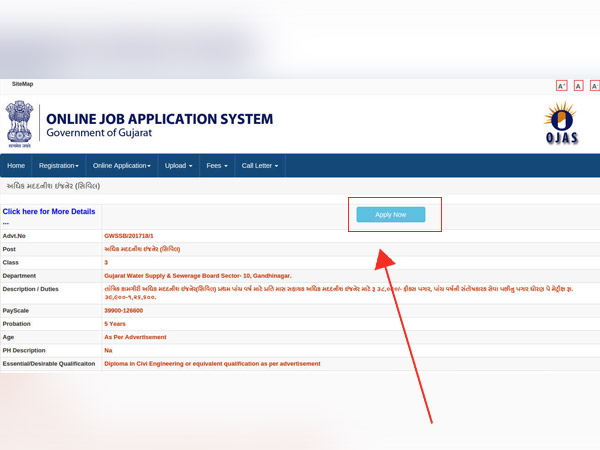Click the As Per Advertisement age value

click(x=135, y=337)
